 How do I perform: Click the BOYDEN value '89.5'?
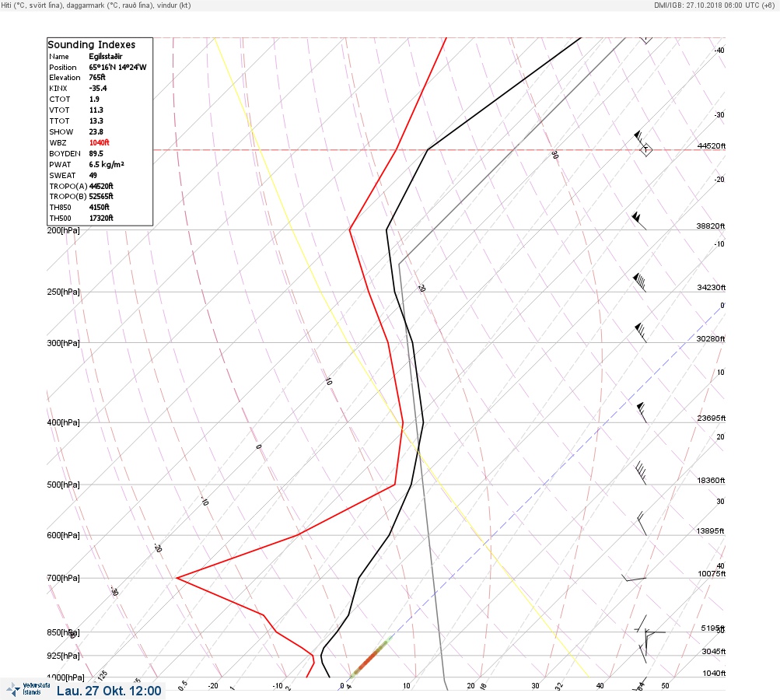point(96,153)
